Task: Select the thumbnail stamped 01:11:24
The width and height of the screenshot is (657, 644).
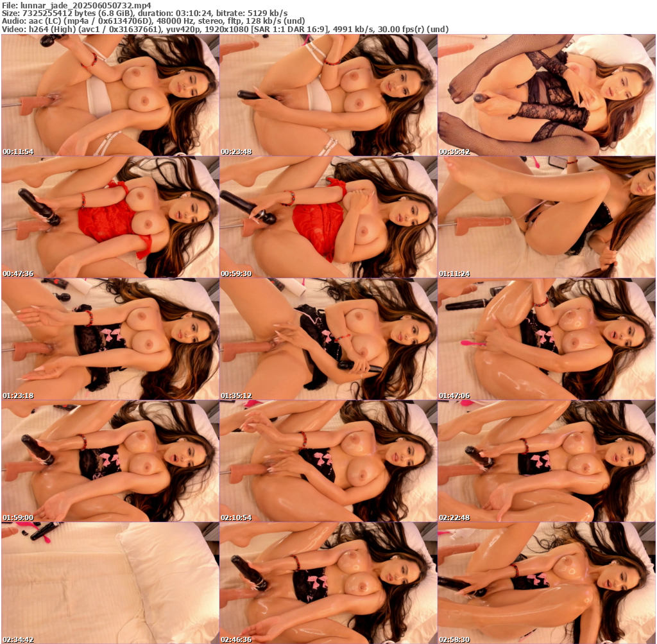Action: point(547,217)
